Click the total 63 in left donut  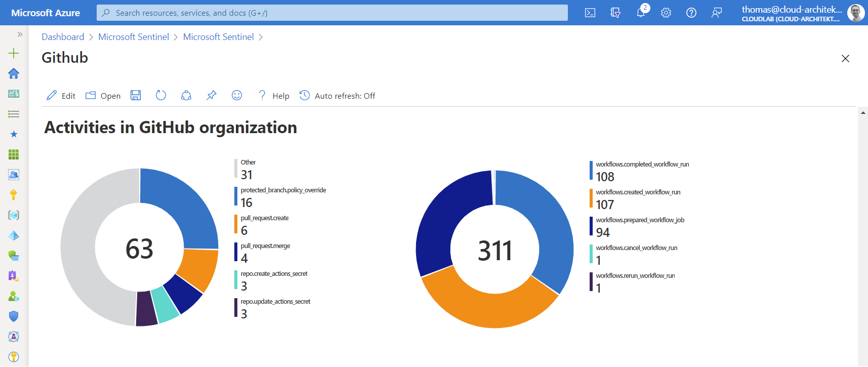pyautogui.click(x=139, y=249)
